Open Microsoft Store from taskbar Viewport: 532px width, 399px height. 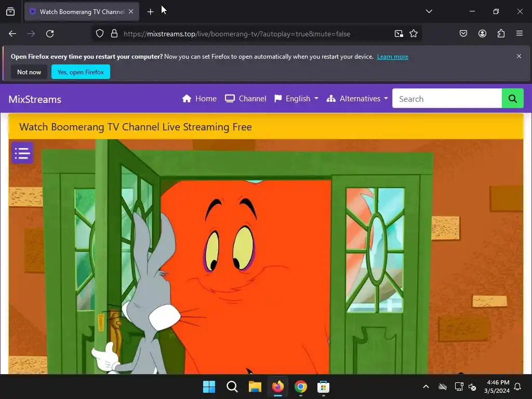coord(323,387)
